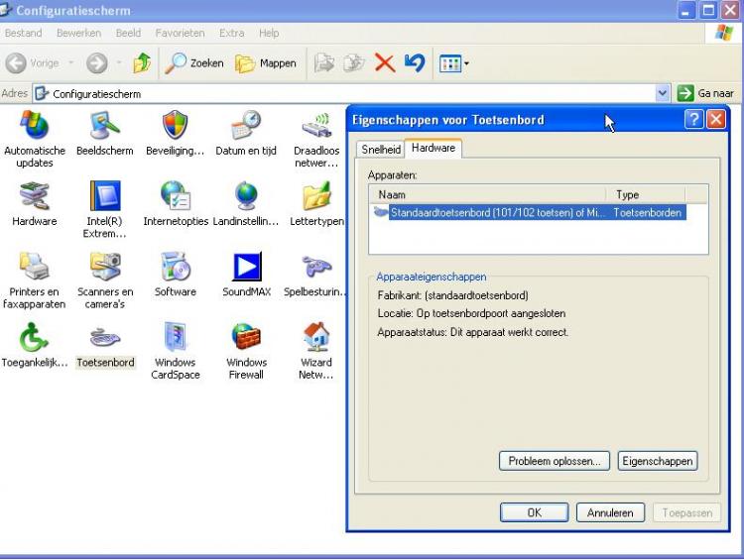Open the Bewerken menu

(x=78, y=33)
